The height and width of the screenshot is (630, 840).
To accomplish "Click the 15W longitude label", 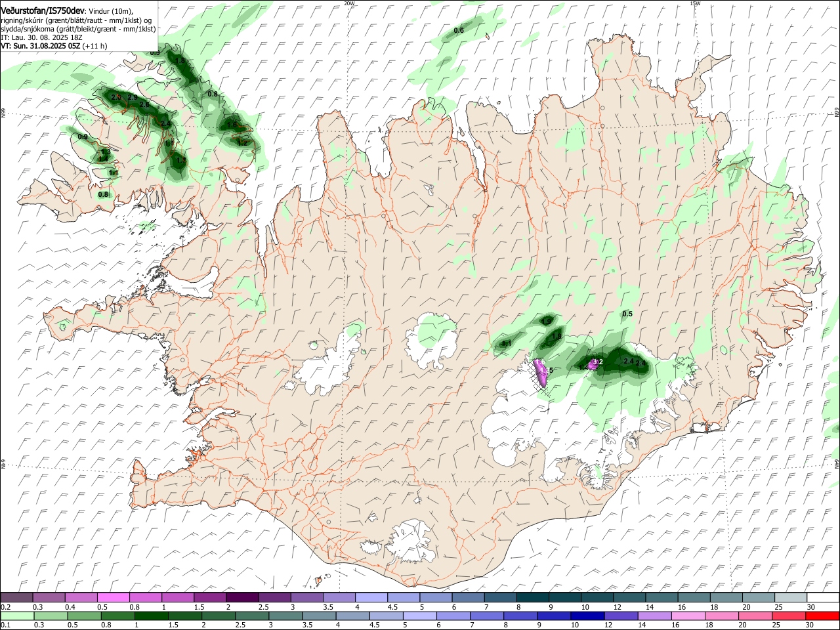I will coord(695,3).
